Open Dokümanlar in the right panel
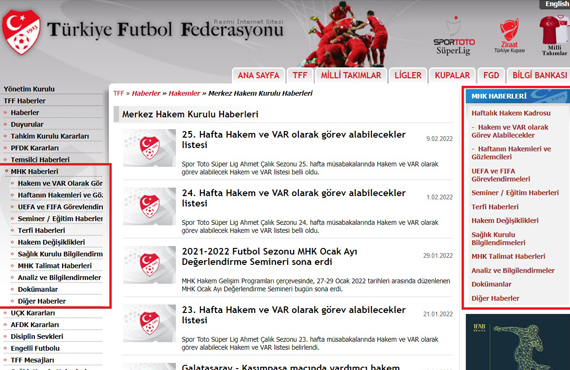570x370 pixels. (x=491, y=284)
